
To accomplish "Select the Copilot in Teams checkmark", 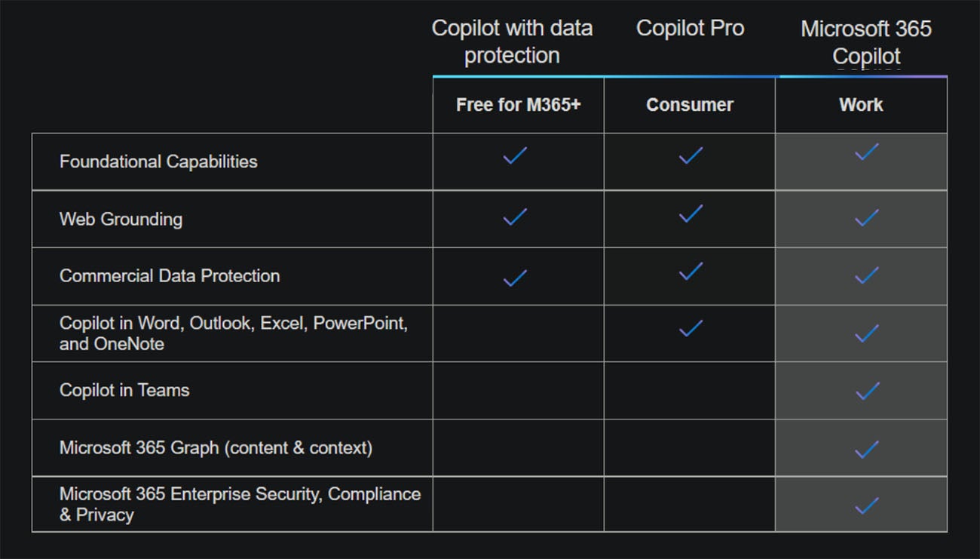I will pyautogui.click(x=866, y=391).
